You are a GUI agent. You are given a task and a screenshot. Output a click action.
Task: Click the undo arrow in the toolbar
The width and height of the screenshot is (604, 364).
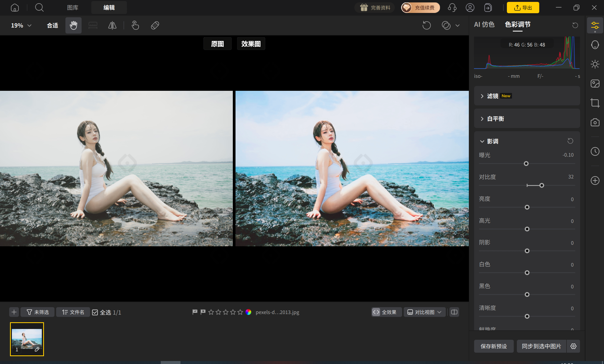(x=426, y=25)
